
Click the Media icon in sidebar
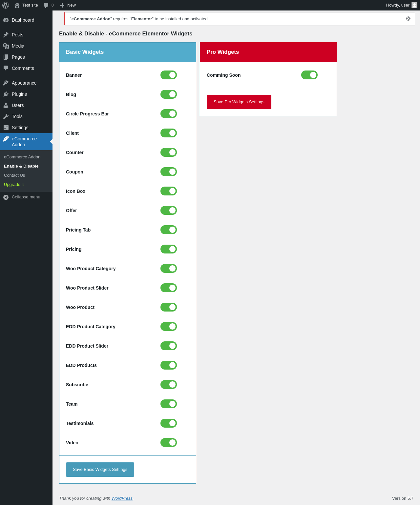[6, 46]
